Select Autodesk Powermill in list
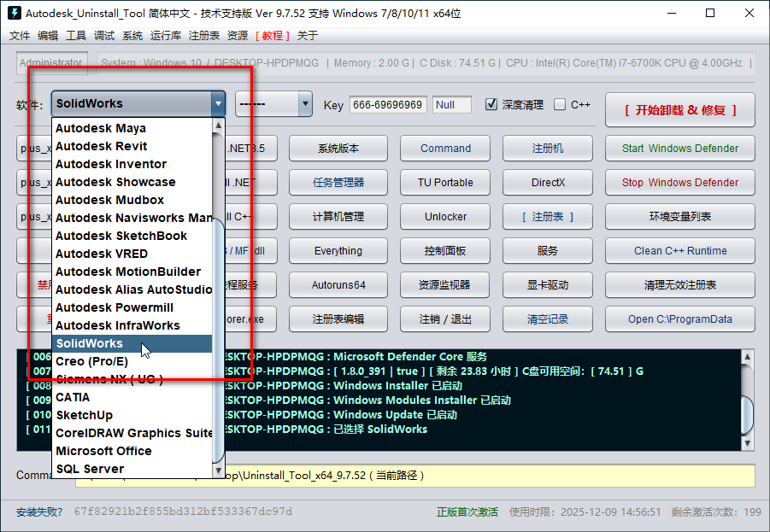This screenshot has height=532, width=770. 132,307
